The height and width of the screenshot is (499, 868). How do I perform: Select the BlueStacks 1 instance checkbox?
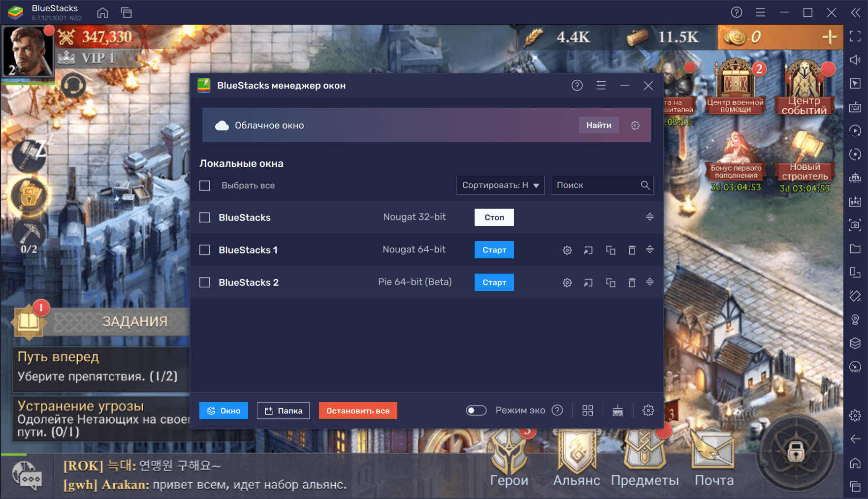[x=205, y=250]
